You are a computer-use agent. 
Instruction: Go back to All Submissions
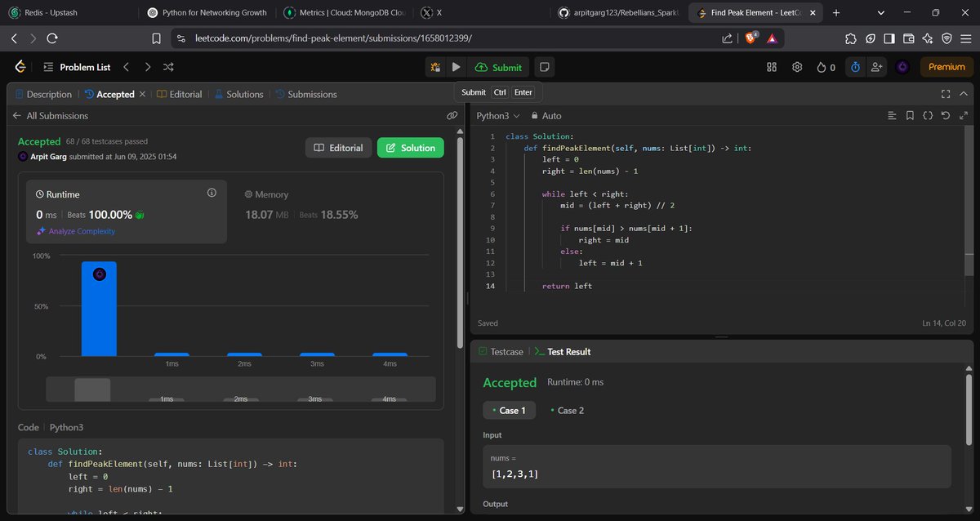tap(50, 116)
